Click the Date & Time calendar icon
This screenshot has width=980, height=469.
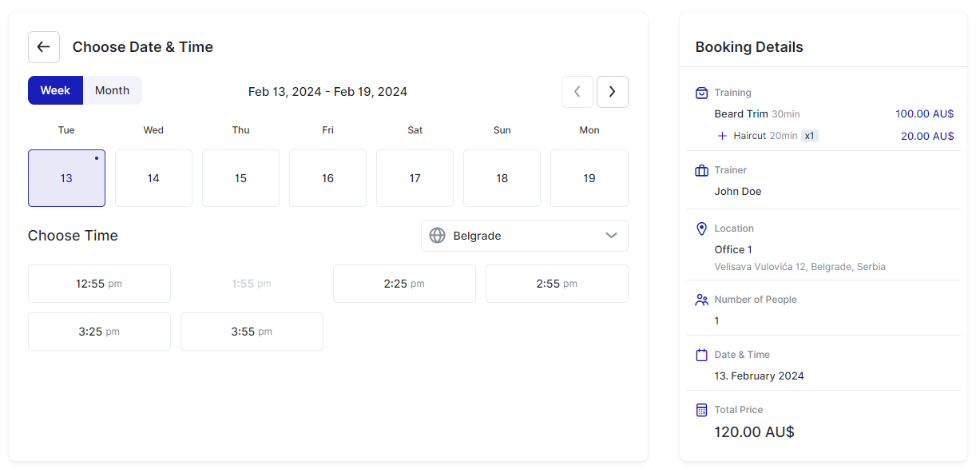click(701, 355)
